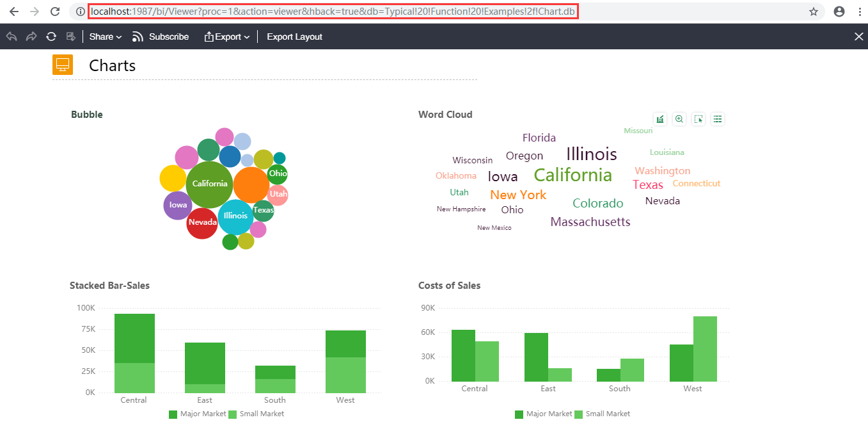868x438 pixels.
Task: View site information icon in address bar
Action: (80, 12)
